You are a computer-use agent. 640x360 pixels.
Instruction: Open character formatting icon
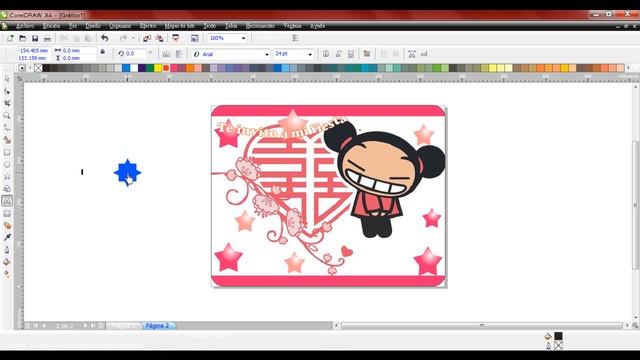click(412, 54)
